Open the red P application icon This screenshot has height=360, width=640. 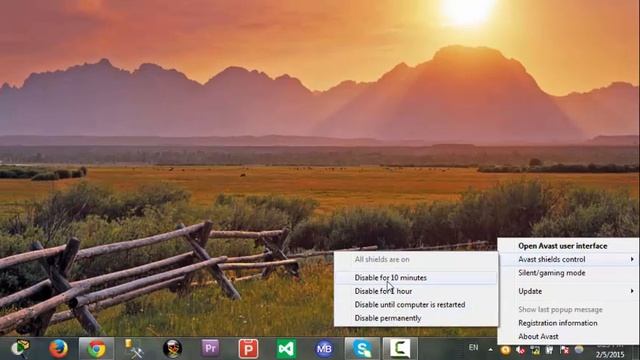[x=249, y=349]
